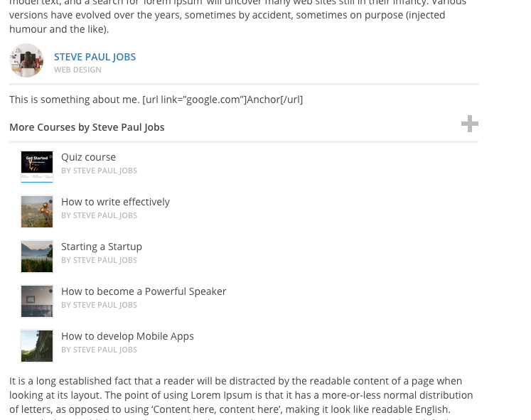The height and width of the screenshot is (420, 531).
Task: Open How to develop Mobile Apps course
Action: pos(127,336)
